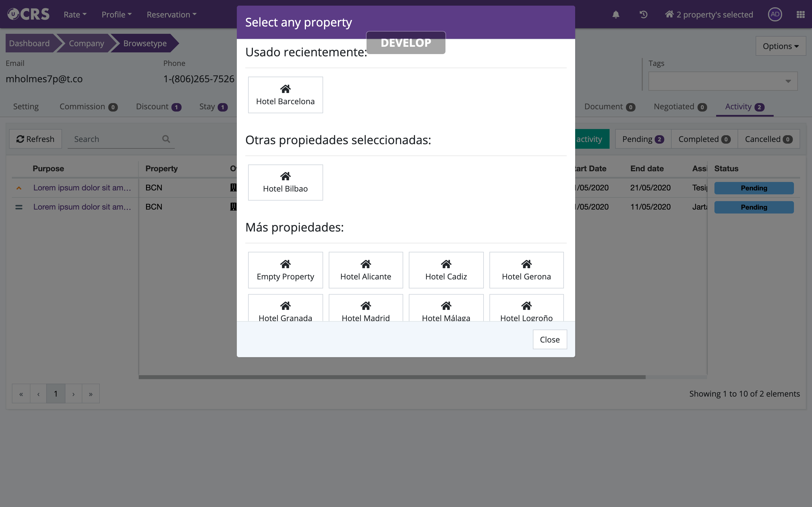The height and width of the screenshot is (507, 812).
Task: Switch to the Activity tab
Action: [744, 107]
